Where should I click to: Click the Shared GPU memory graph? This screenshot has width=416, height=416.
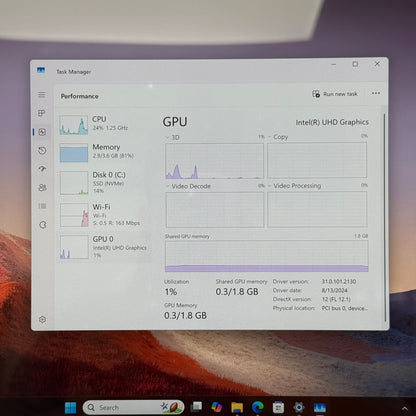(x=267, y=256)
